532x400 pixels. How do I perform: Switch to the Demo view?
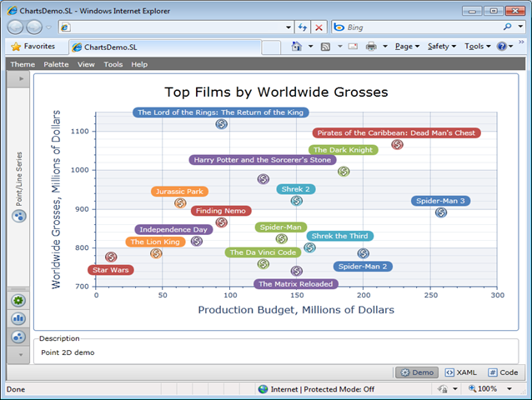417,372
